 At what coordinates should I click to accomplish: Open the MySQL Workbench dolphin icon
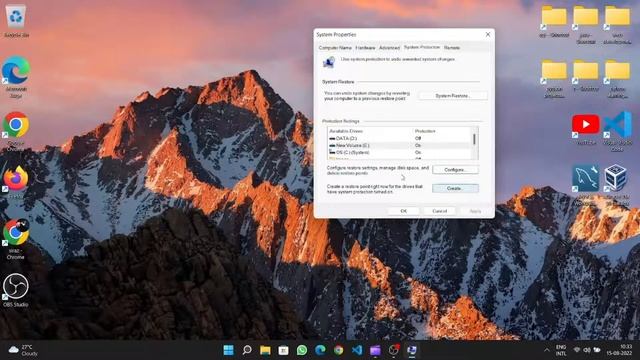point(586,184)
